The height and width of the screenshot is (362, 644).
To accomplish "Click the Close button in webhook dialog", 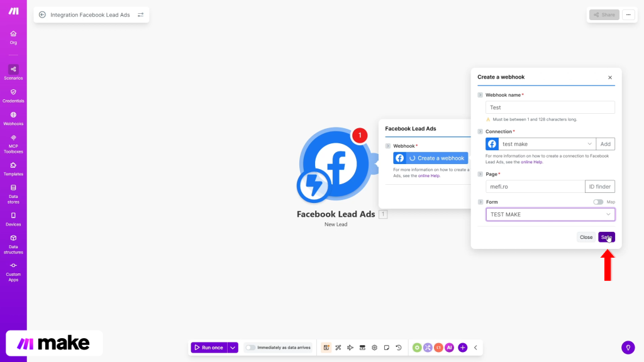I will click(x=586, y=237).
